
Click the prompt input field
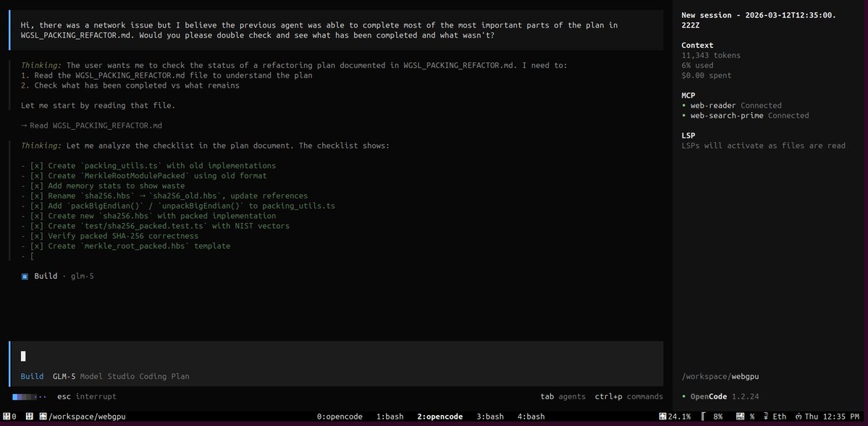click(337, 356)
